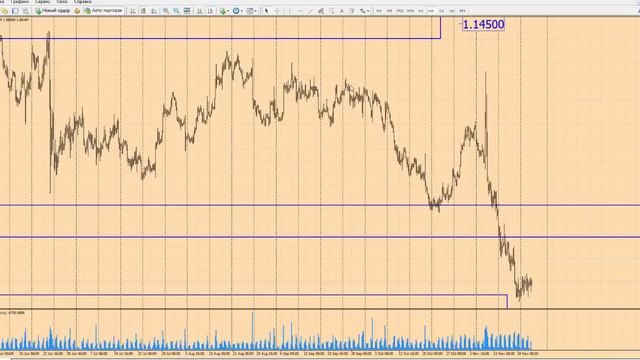Switch to D1 timeframe
The image size is (640, 360).
point(442,11)
